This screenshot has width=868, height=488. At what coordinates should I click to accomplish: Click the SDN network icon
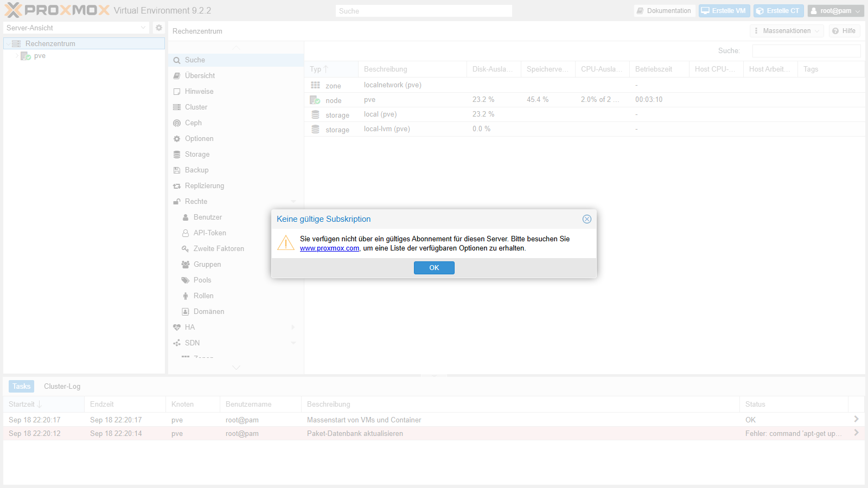tap(177, 343)
